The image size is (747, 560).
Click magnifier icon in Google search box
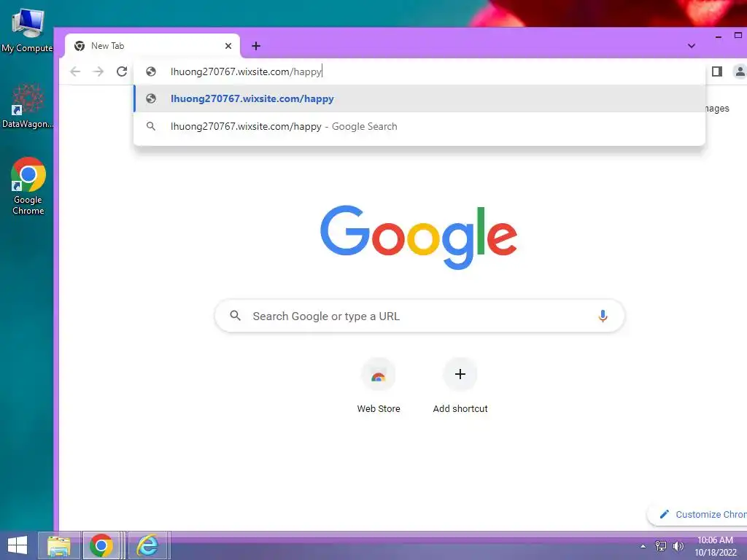coord(236,315)
